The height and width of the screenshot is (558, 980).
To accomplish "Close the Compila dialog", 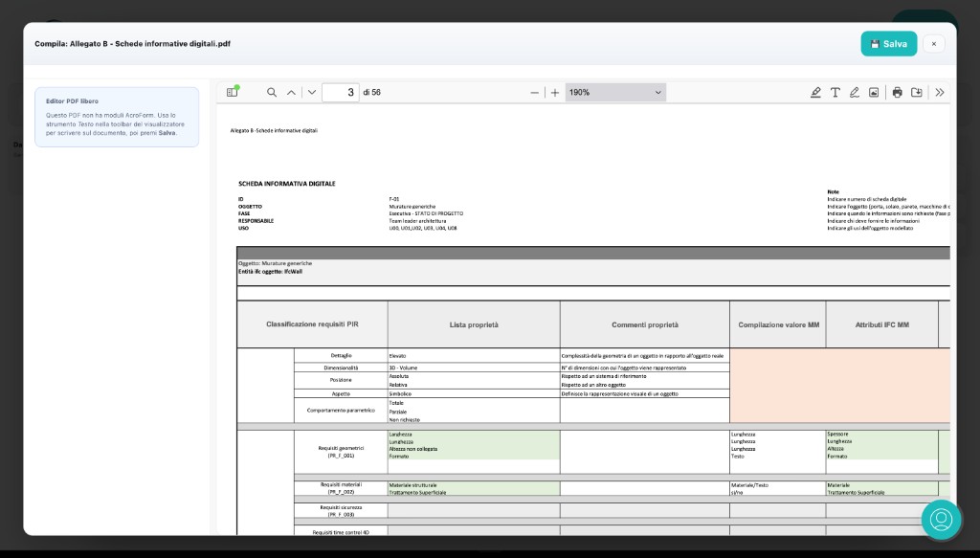I will 934,44.
